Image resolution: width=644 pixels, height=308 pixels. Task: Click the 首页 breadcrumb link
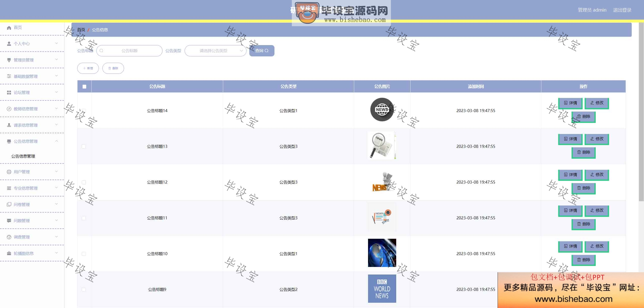click(x=81, y=30)
